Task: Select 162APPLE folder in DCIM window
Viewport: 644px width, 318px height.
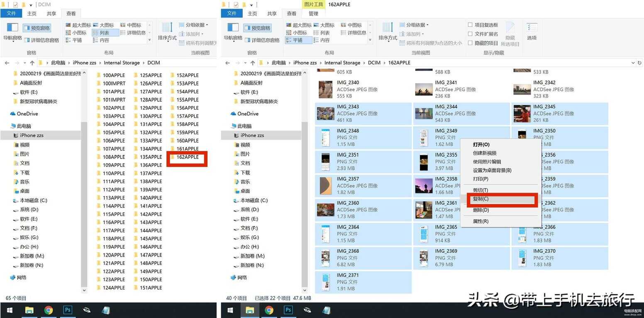Action: [x=185, y=157]
